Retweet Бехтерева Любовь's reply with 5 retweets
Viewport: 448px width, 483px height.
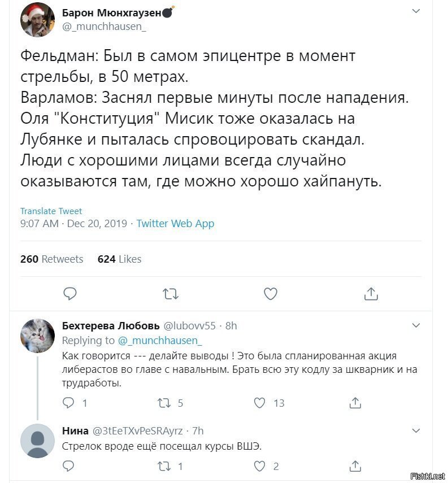pos(164,403)
